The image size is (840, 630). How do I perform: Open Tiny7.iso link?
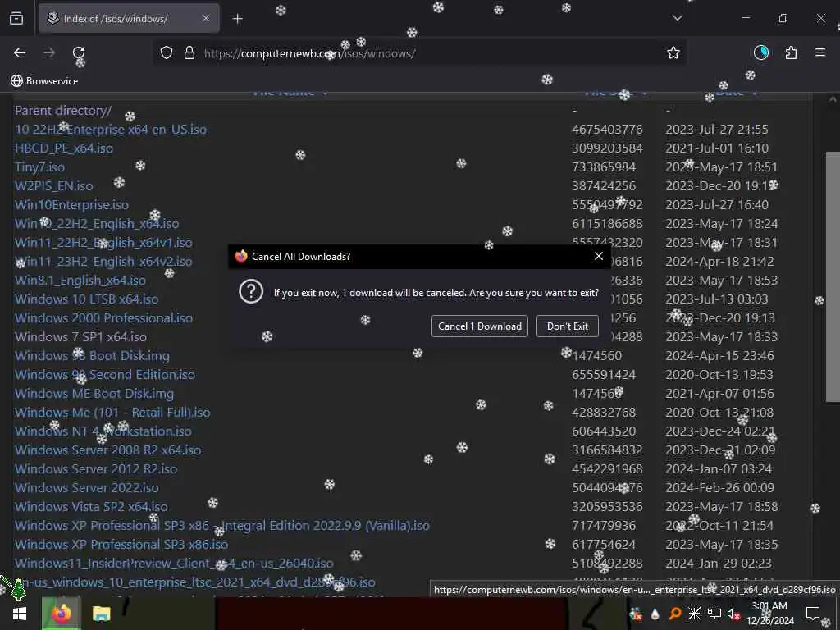point(39,167)
